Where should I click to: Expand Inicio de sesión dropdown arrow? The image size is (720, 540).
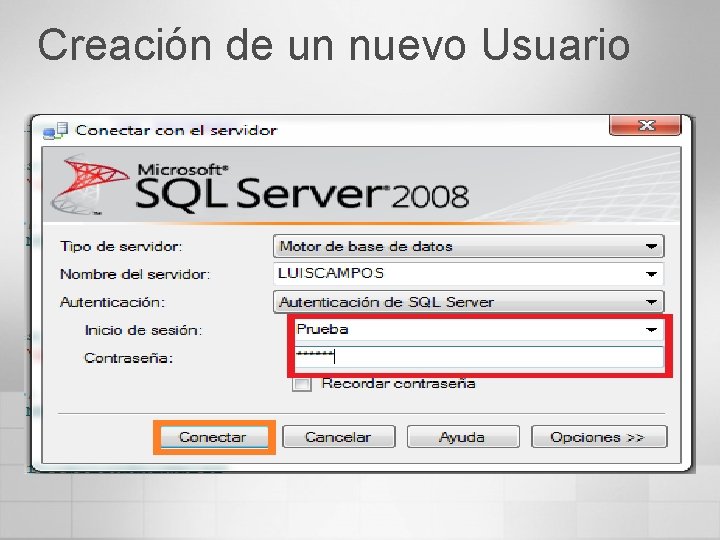(x=651, y=330)
